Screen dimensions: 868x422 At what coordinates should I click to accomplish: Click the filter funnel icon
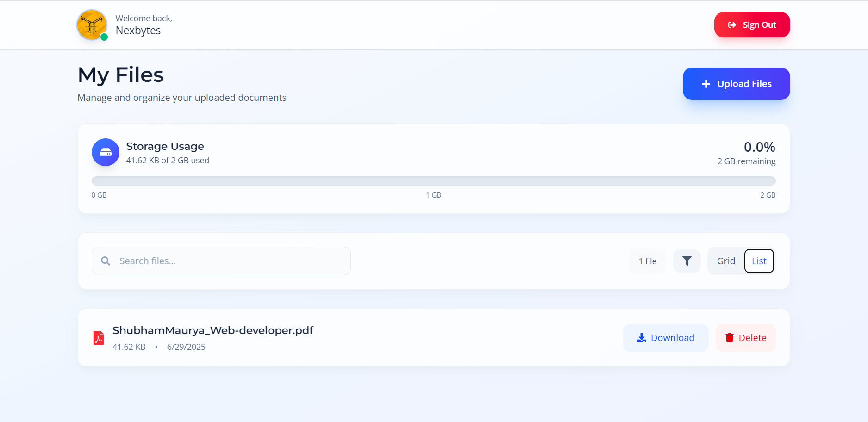coord(687,261)
